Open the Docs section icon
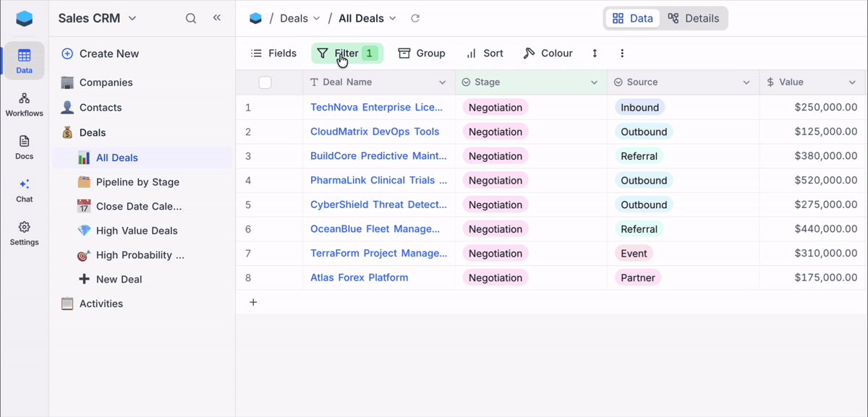 click(25, 147)
